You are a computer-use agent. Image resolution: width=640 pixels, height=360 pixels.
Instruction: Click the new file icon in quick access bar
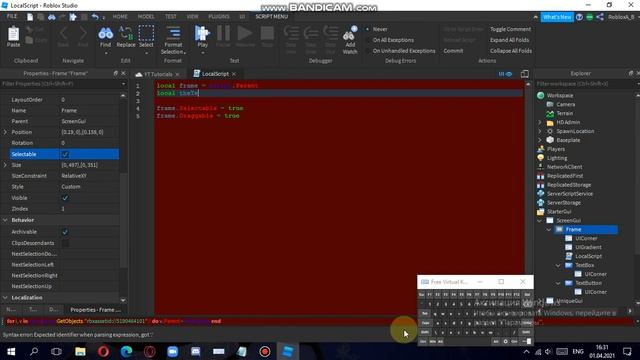click(30, 17)
